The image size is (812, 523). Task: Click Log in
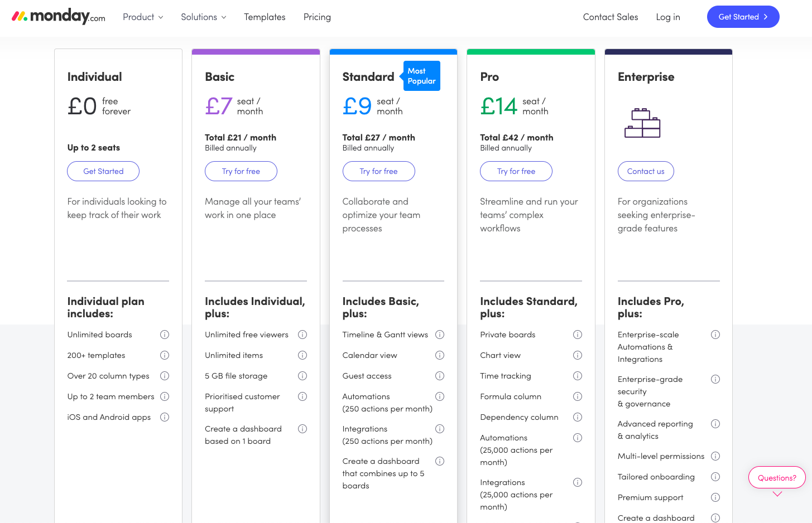tap(668, 17)
